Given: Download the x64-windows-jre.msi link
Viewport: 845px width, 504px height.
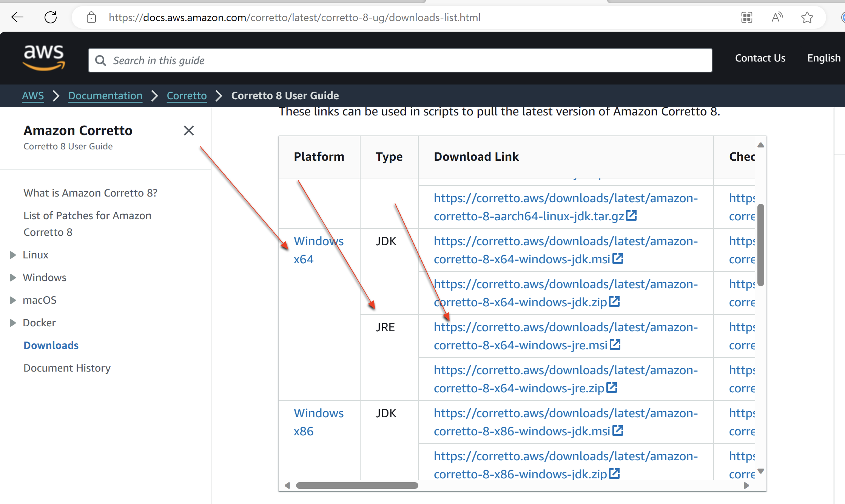Looking at the screenshot, I should 565,336.
